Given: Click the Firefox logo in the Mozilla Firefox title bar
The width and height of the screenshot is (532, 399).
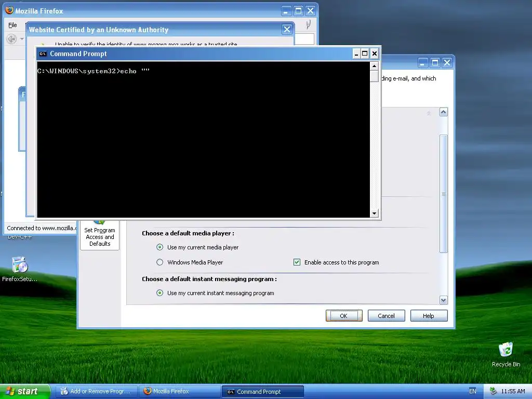Looking at the screenshot, I should pos(9,10).
